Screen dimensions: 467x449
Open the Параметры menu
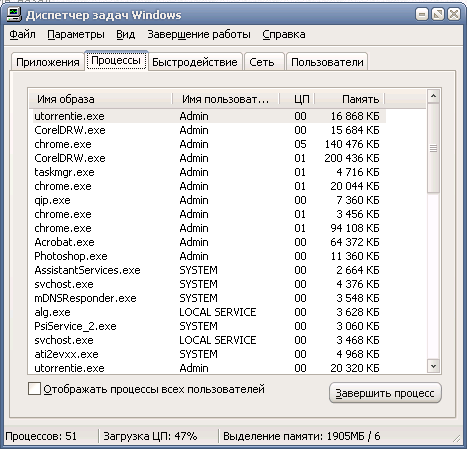76,34
